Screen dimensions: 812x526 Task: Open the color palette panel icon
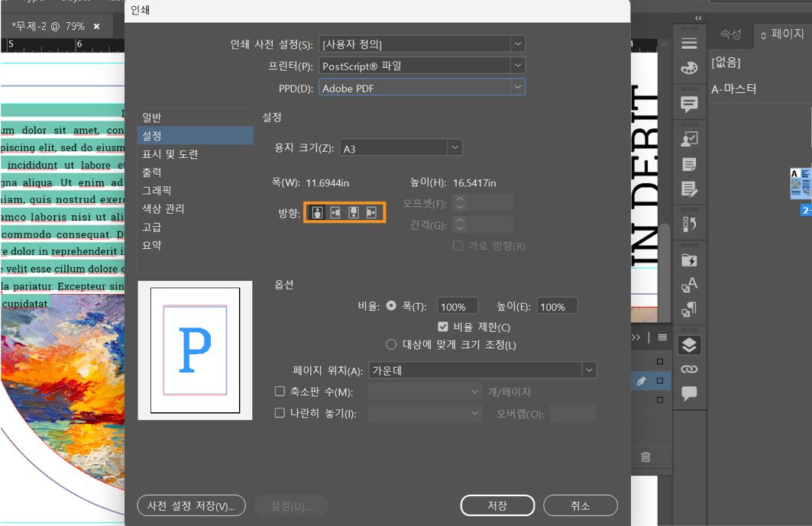tap(689, 68)
